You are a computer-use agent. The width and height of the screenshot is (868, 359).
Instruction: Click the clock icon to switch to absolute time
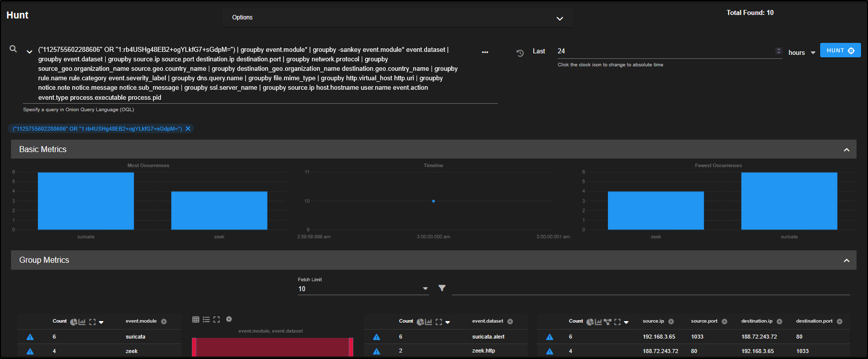coord(520,53)
